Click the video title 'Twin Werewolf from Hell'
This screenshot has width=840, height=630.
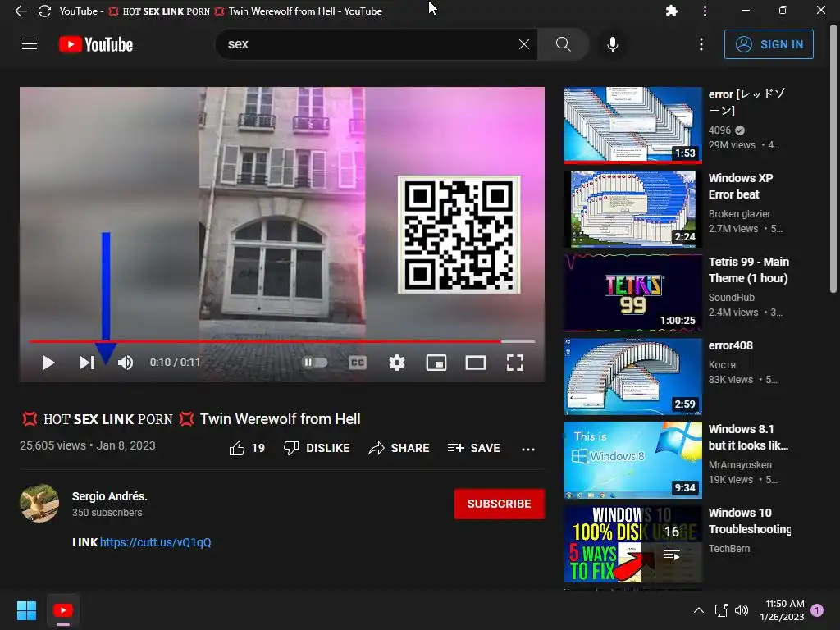tap(281, 419)
